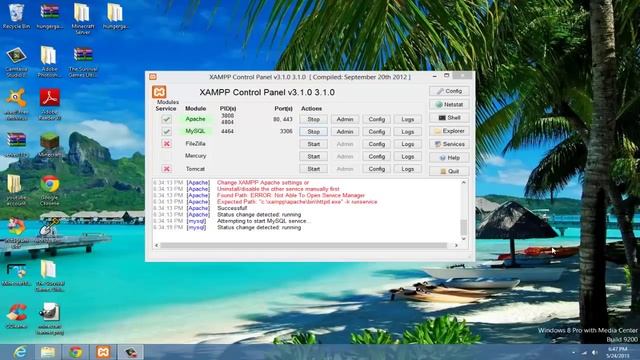640x360 pixels.
Task: Open XAMPP Help
Action: 449,158
